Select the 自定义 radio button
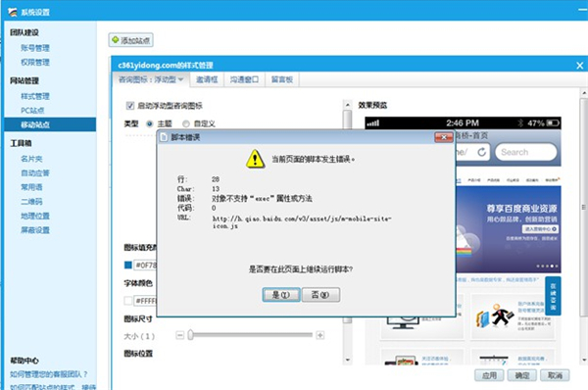Viewport: 588px width, 390px height. [185, 123]
